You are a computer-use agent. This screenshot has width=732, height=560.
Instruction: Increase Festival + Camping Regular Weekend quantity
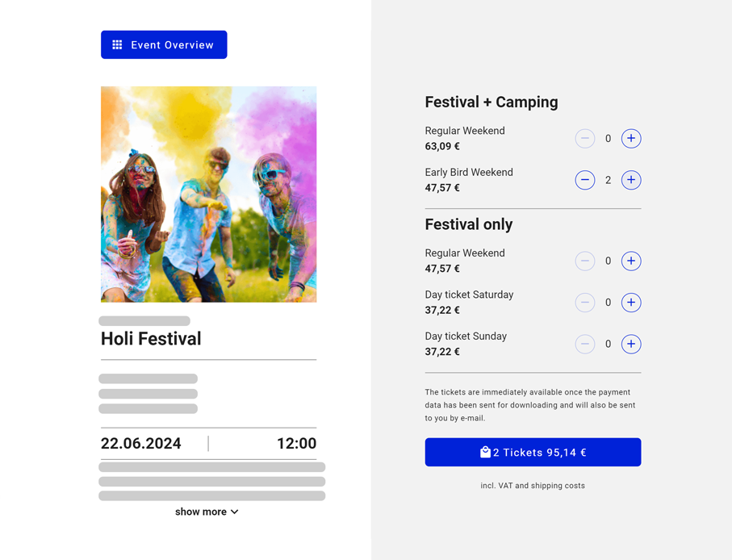pos(631,139)
